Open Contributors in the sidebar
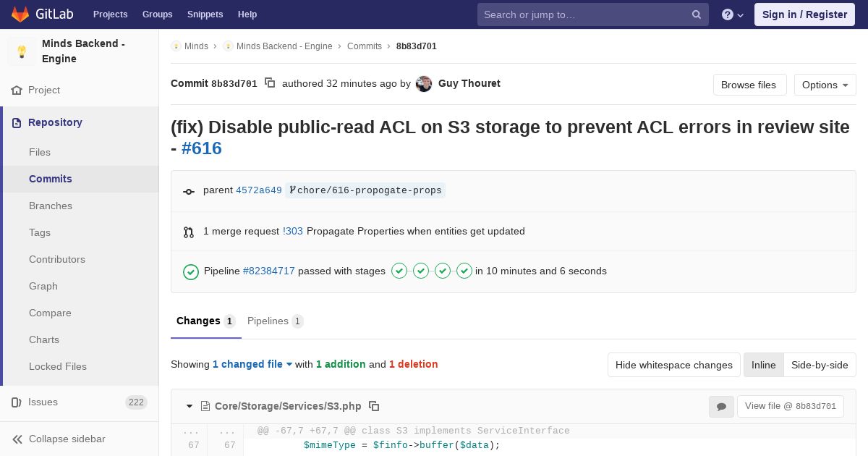Image resolution: width=868 pixels, height=456 pixels. click(x=57, y=259)
